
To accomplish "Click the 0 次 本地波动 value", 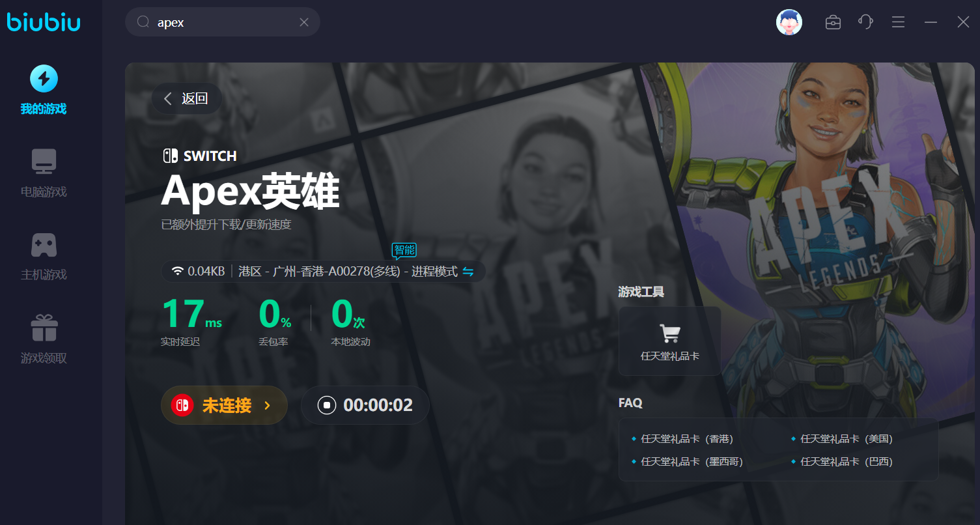I will click(348, 314).
